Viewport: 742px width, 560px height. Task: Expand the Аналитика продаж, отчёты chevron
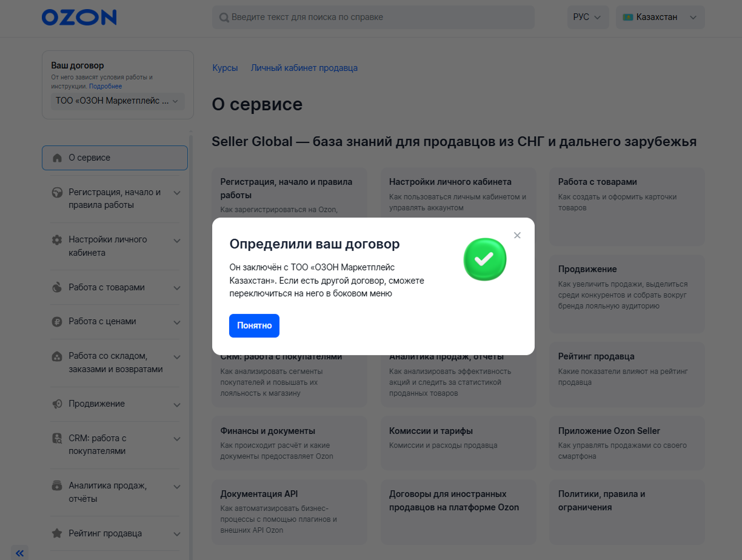pos(177,487)
